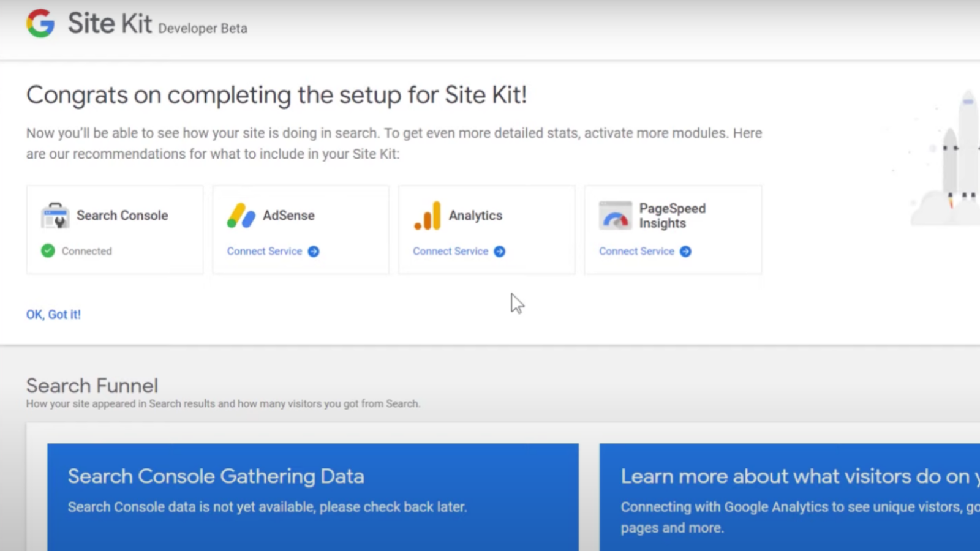Connect the Analytics service link
The height and width of the screenshot is (551, 980).
click(450, 252)
